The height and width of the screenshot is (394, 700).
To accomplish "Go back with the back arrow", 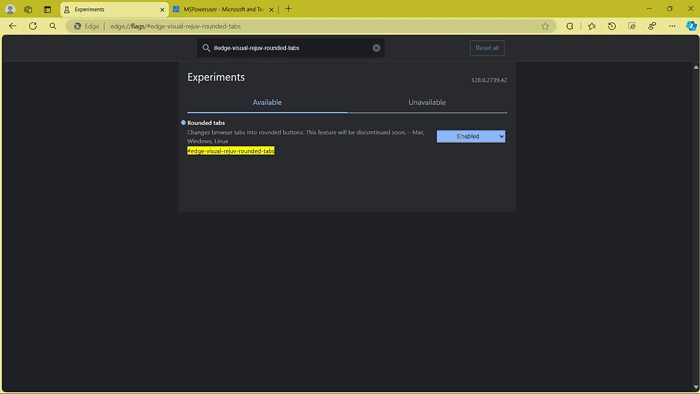I will 12,26.
